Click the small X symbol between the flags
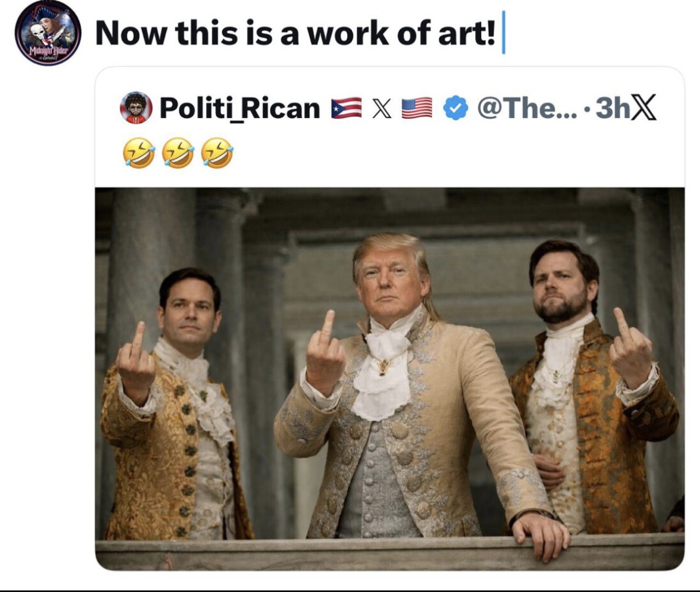 click(x=381, y=108)
